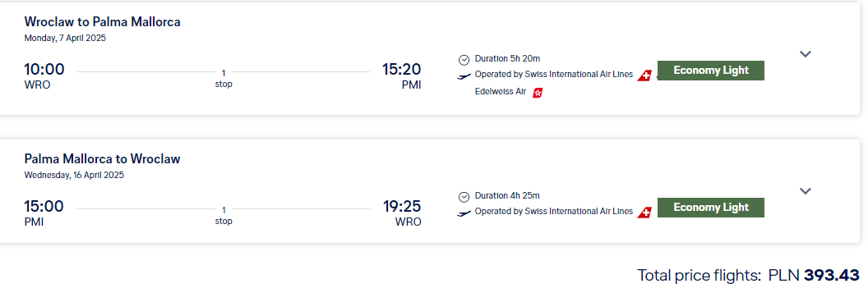Click the Monday, 7 April 2025 date
The width and height of the screenshot is (868, 302).
tap(65, 39)
